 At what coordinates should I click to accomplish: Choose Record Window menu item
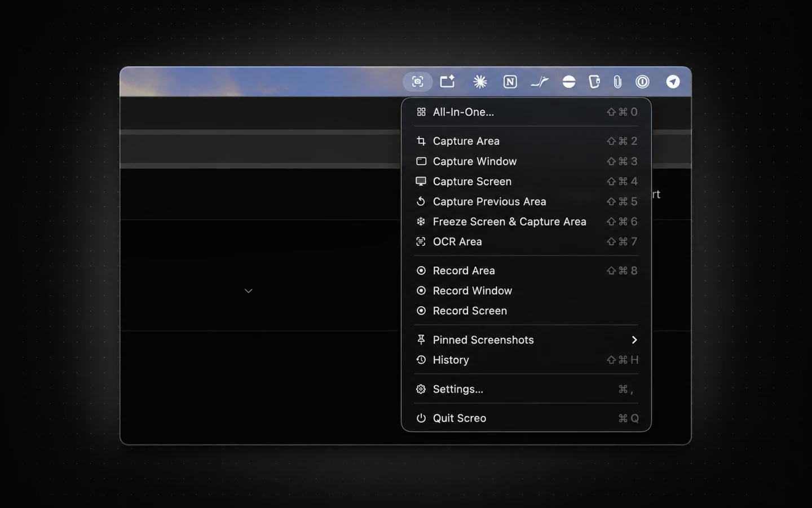coord(527,291)
